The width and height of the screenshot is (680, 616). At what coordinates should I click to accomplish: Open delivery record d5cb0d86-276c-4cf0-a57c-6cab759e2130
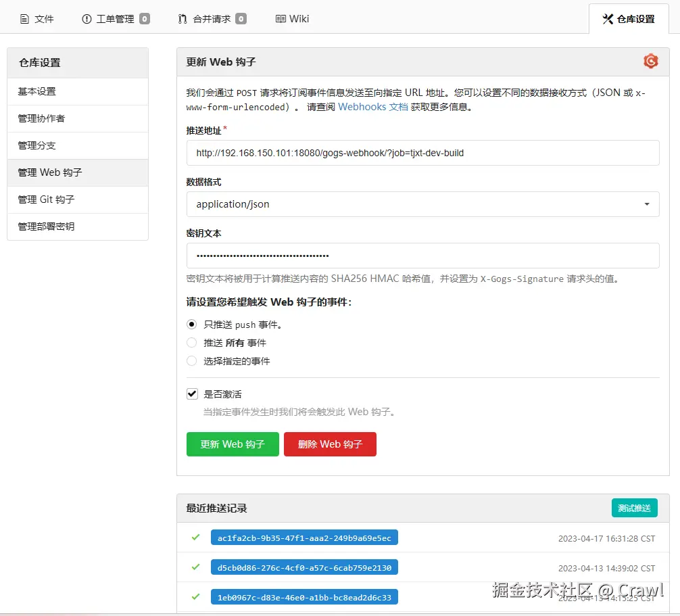point(304,567)
